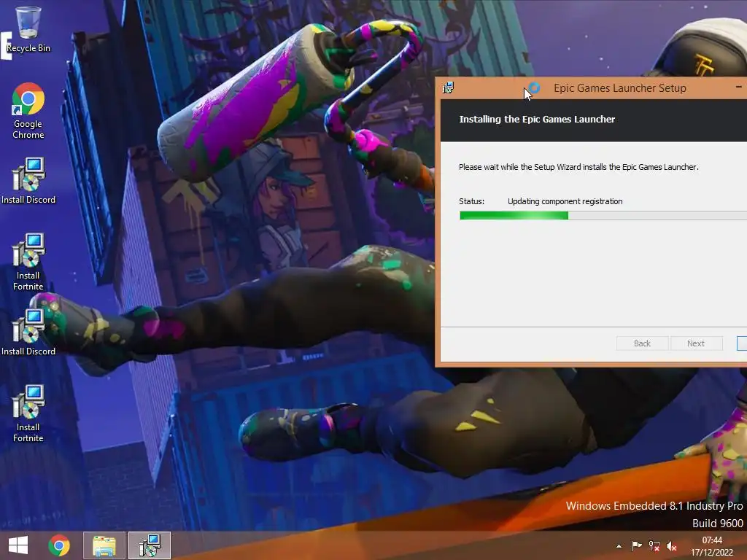The width and height of the screenshot is (747, 560).
Task: Open the Recycle Bin desktop icon
Action: [x=28, y=29]
